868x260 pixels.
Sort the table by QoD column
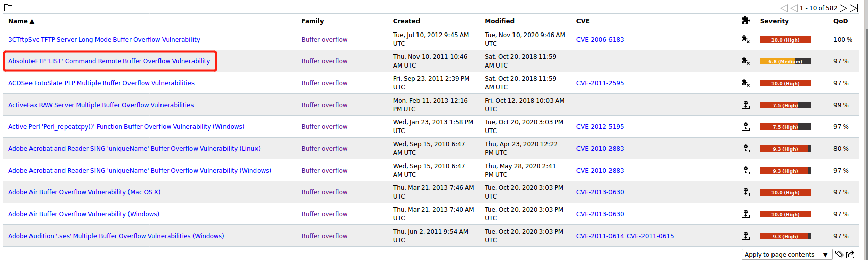coord(840,21)
